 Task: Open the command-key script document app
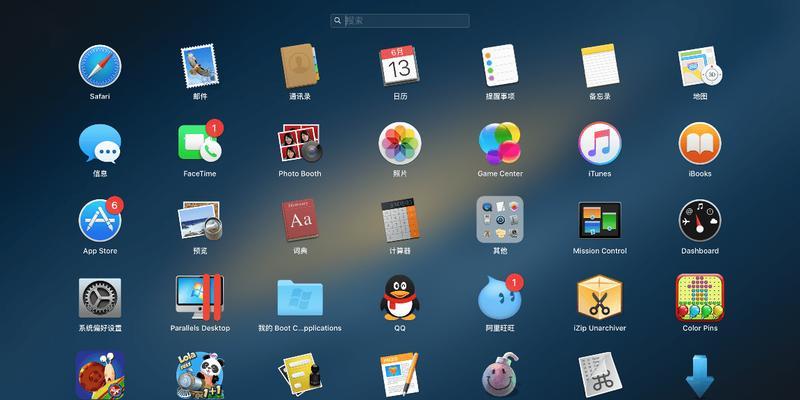[x=600, y=376]
